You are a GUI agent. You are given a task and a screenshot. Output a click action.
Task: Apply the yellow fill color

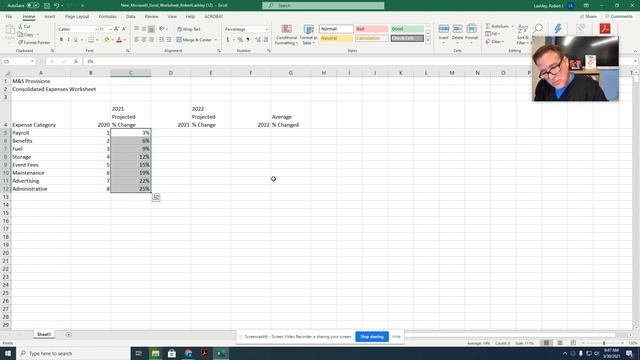[107, 40]
